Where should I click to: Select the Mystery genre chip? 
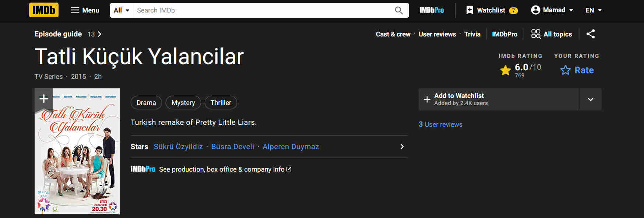183,103
